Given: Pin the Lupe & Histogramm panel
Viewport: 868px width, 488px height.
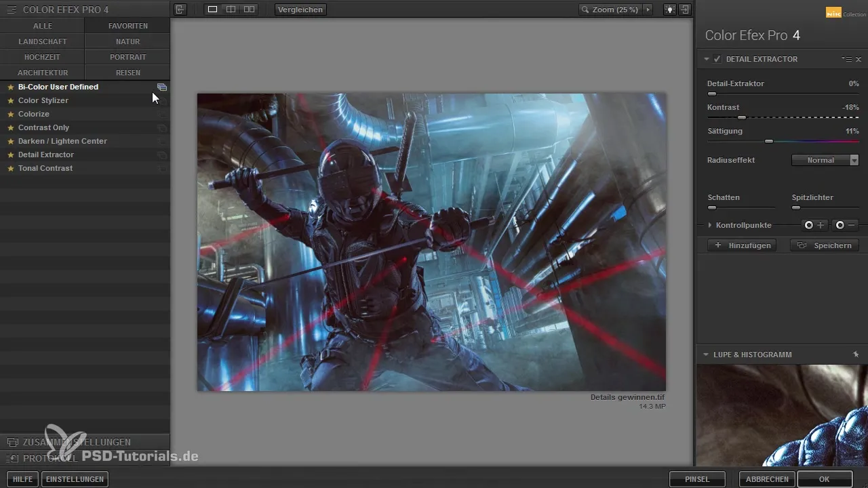Looking at the screenshot, I should tap(856, 354).
